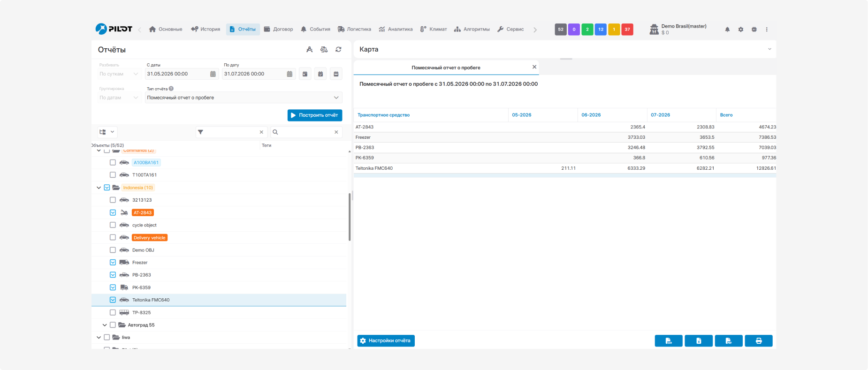Go to Основные menu
The width and height of the screenshot is (868, 370).
pos(166,29)
